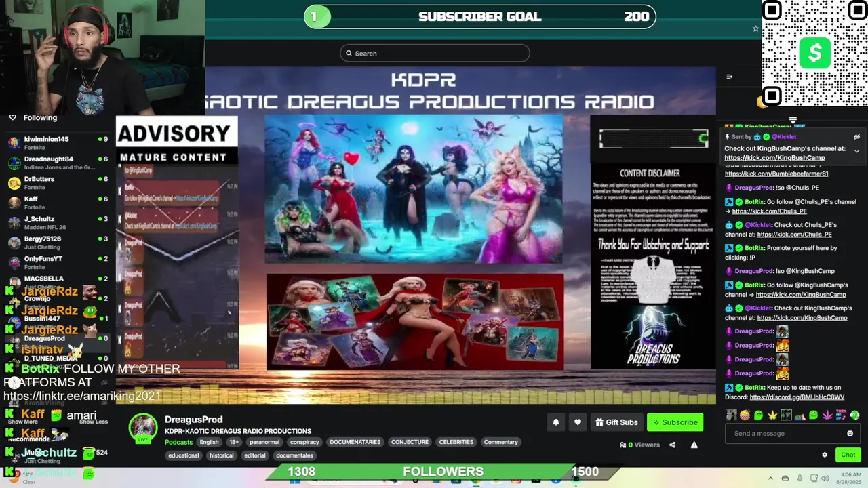Click the report warning triangle icon
The height and width of the screenshot is (488, 868).
pos(694,445)
